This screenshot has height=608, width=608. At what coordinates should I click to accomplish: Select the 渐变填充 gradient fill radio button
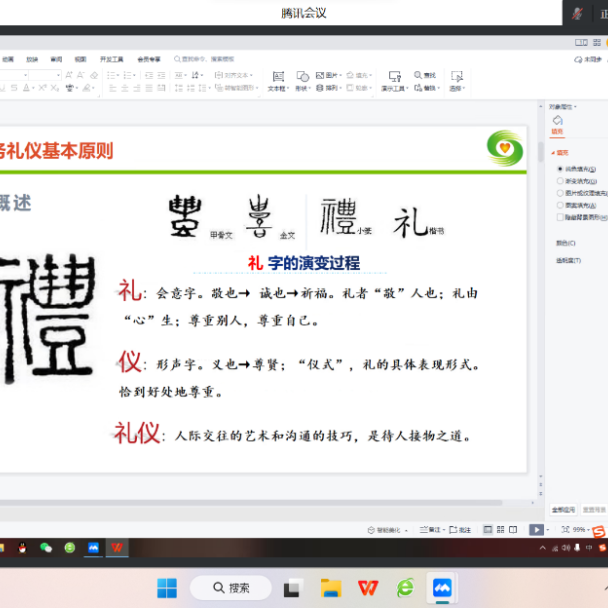560,181
